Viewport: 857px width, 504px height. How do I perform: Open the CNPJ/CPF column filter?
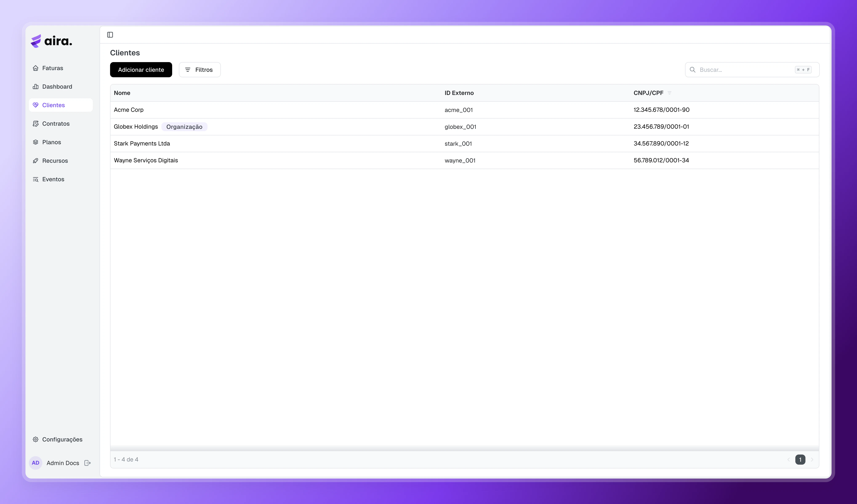(x=669, y=92)
